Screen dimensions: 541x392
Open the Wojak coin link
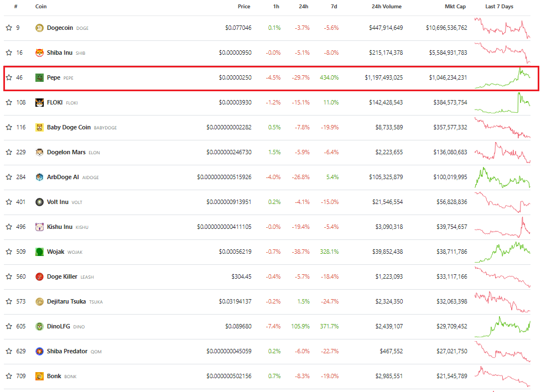(55, 252)
